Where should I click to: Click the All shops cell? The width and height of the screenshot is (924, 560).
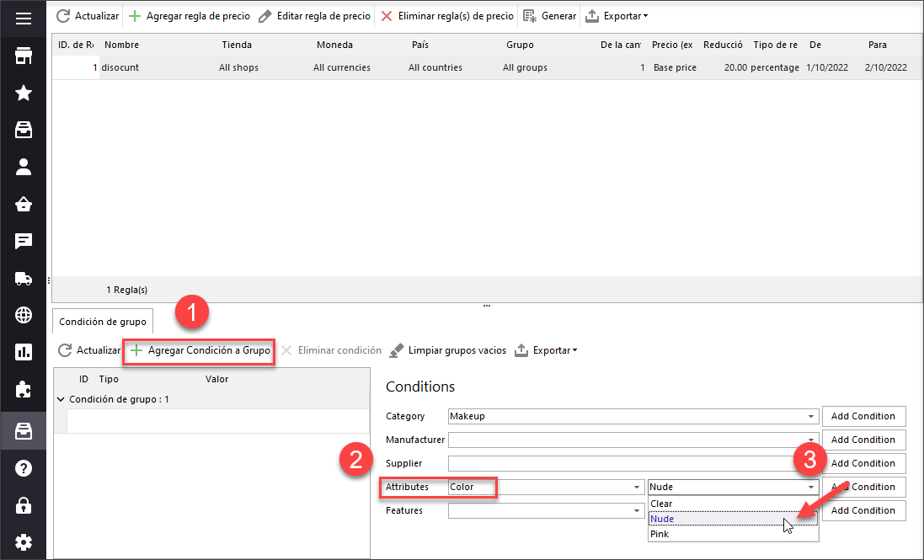(238, 67)
